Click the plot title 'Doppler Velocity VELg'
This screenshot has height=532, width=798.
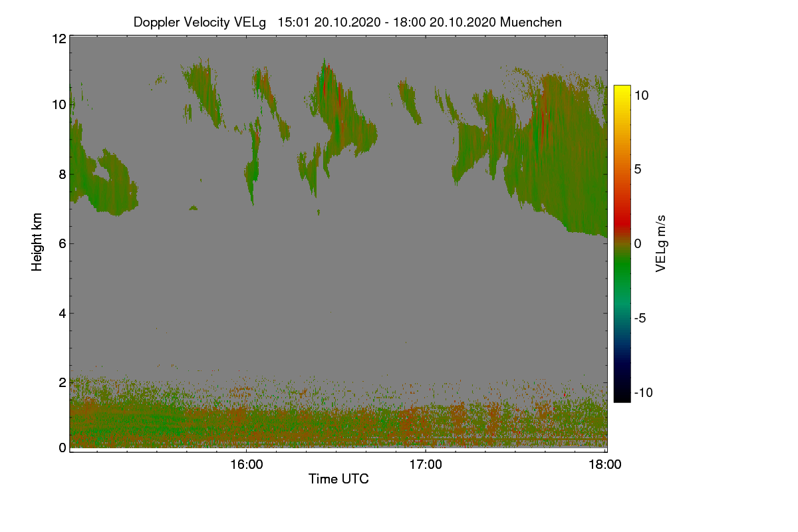click(x=199, y=22)
